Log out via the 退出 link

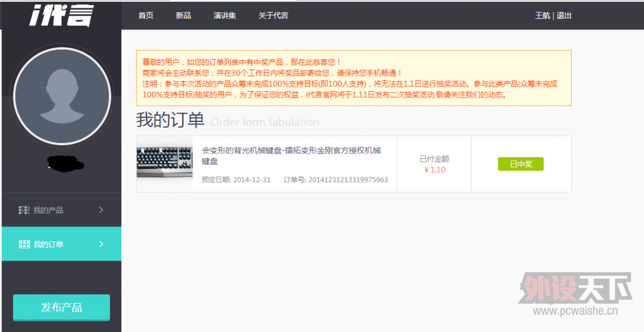(x=564, y=16)
